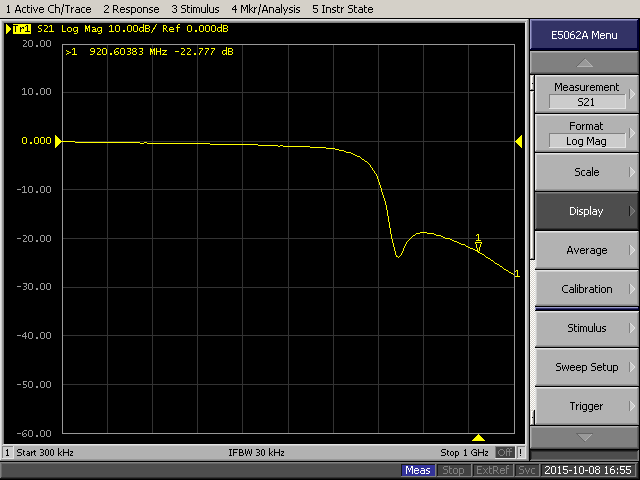Open the Response menu

(x=131, y=9)
